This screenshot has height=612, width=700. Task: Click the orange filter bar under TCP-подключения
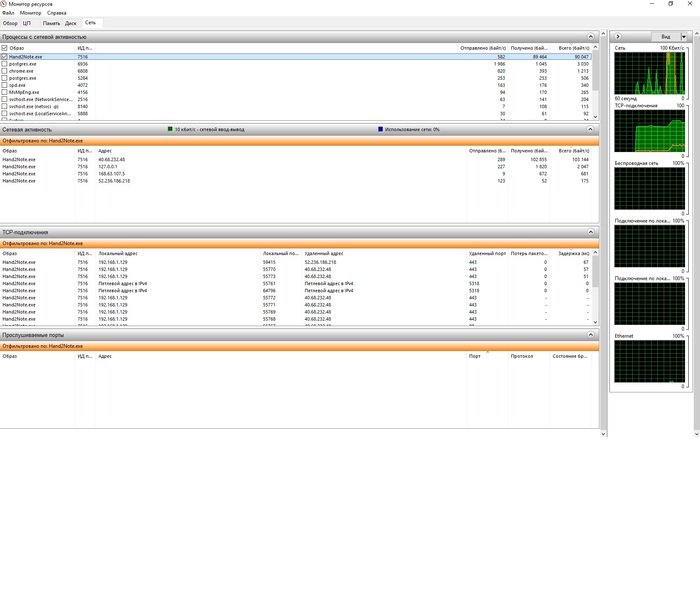coord(299,243)
